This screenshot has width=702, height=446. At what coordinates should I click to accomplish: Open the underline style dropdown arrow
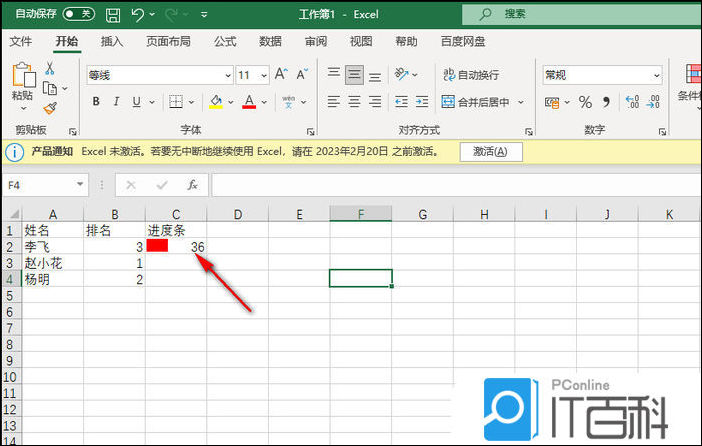click(x=152, y=102)
